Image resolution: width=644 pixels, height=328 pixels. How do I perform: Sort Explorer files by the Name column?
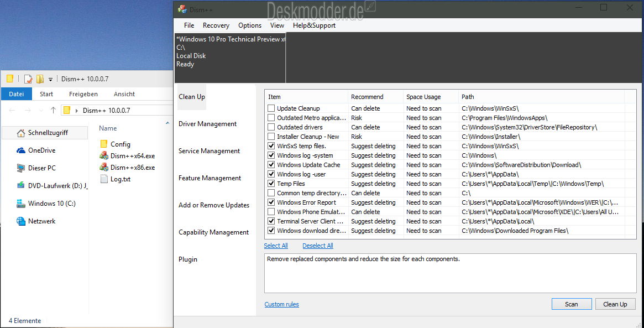[108, 128]
